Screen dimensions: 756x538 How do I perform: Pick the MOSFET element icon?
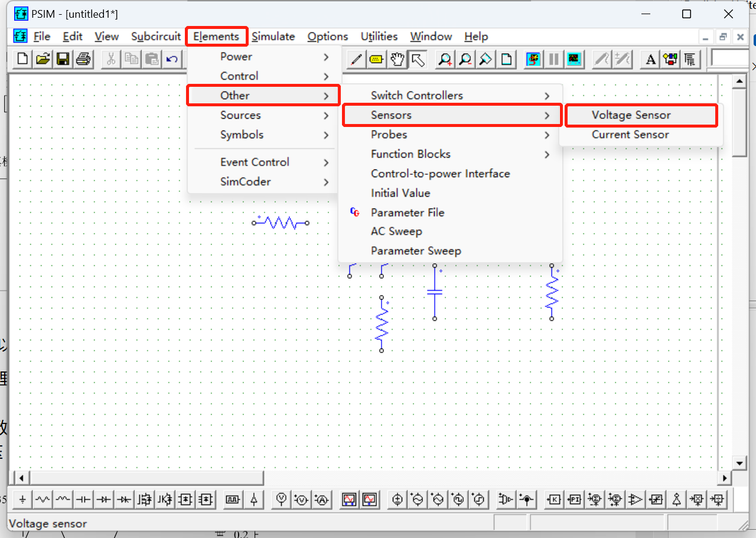145,500
